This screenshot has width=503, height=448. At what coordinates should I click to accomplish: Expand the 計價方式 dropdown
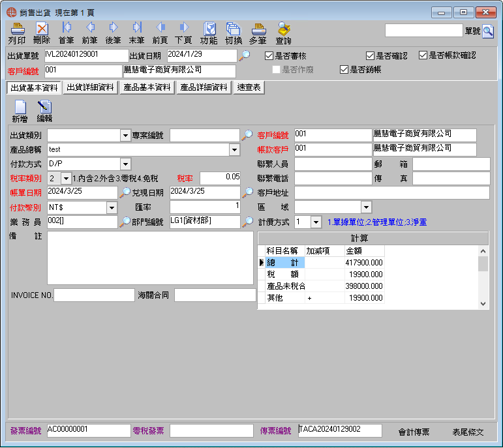pos(316,222)
